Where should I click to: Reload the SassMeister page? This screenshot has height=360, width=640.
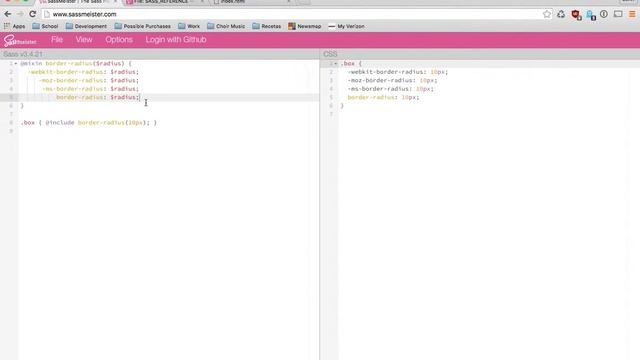point(32,14)
